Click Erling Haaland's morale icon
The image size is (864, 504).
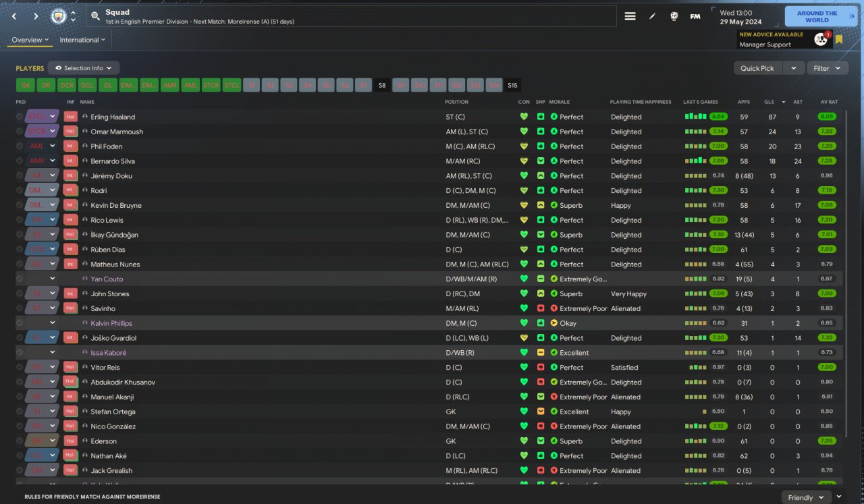click(x=553, y=117)
